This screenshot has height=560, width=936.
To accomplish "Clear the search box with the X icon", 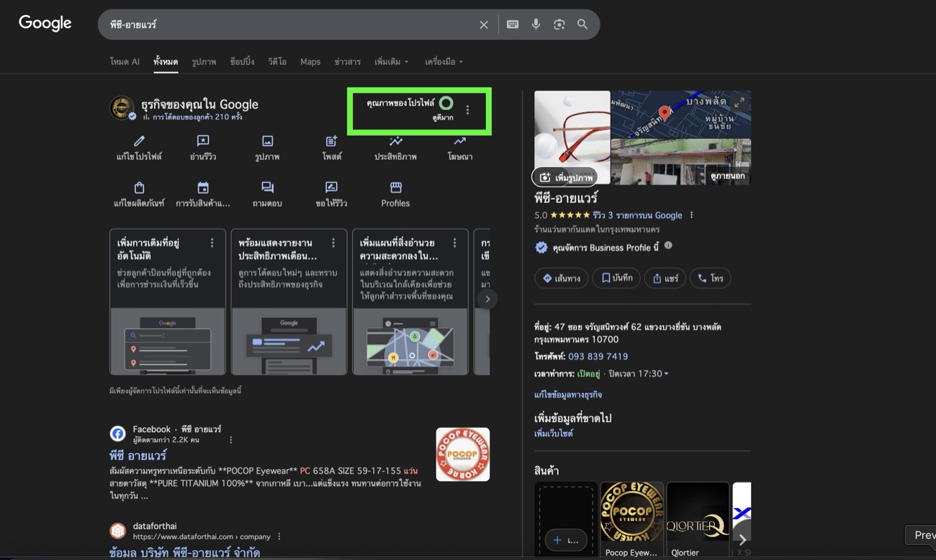I will [x=484, y=24].
